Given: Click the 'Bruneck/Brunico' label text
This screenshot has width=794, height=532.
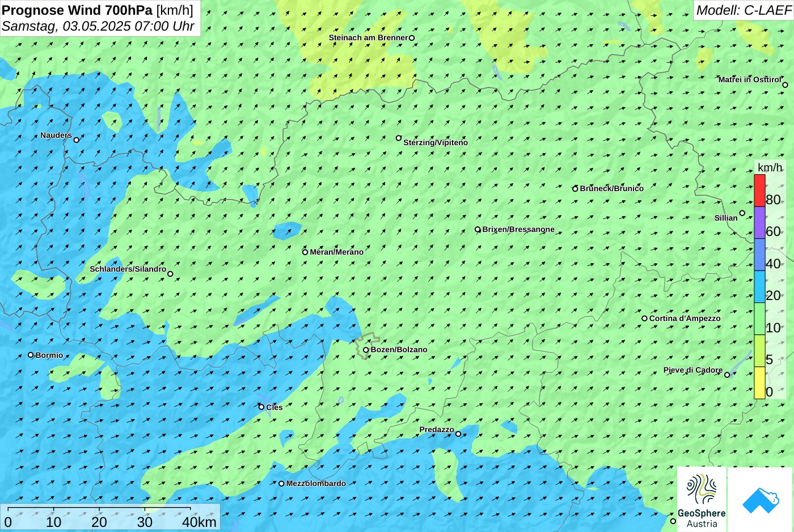Looking at the screenshot, I should click(x=612, y=189).
